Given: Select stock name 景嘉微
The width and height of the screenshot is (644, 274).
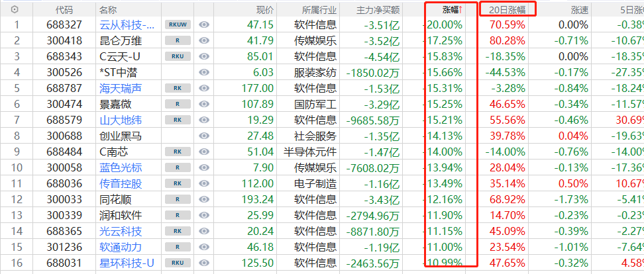Looking at the screenshot, I should tap(115, 104).
